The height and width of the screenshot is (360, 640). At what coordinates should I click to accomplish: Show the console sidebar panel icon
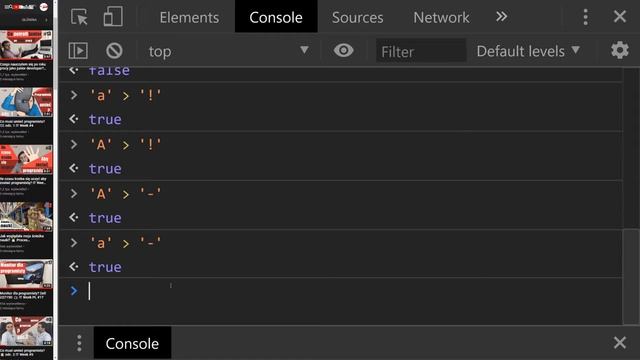pyautogui.click(x=78, y=51)
